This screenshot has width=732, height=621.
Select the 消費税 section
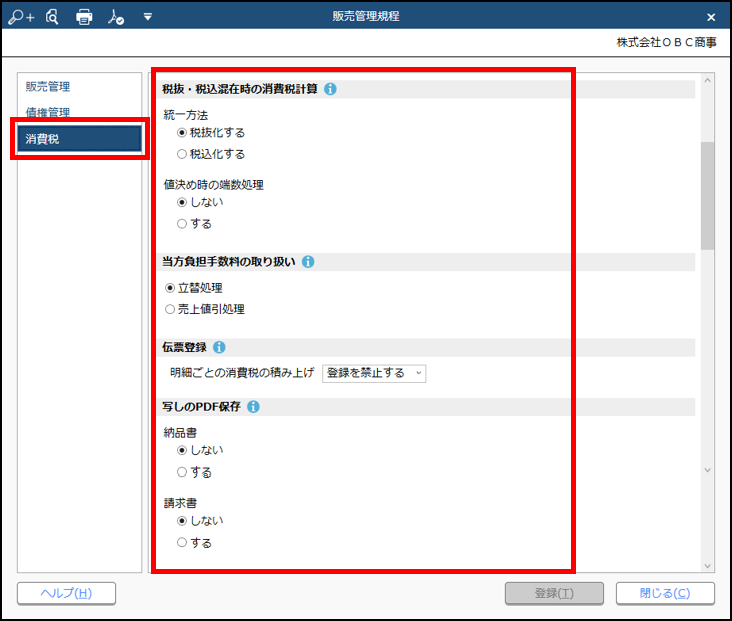pos(79,139)
